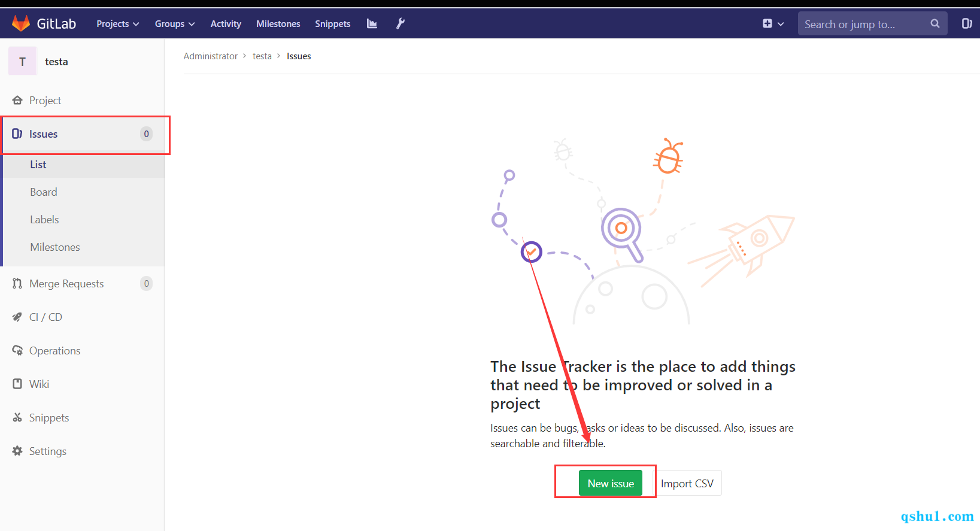Open the issues icon in top right

(x=966, y=24)
